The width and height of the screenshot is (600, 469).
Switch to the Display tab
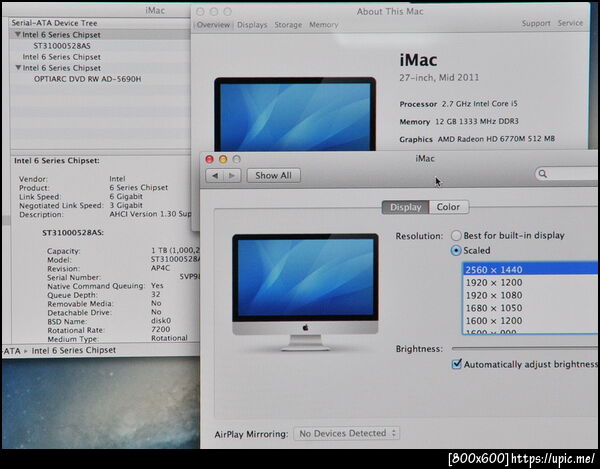click(406, 207)
